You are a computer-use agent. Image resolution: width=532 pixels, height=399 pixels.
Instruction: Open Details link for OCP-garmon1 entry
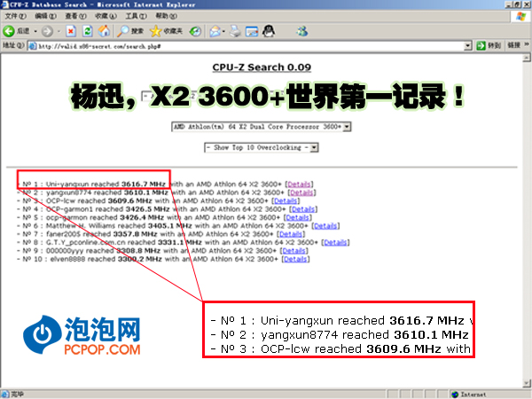coord(303,209)
